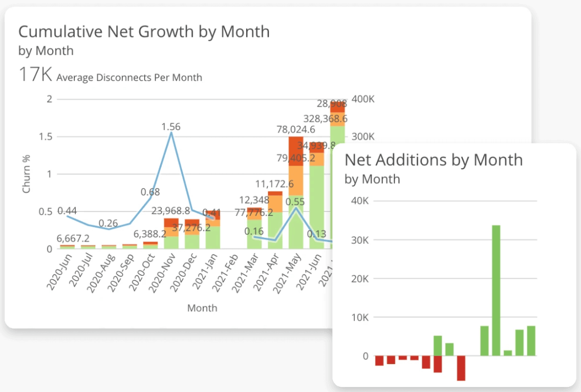Click the Net Additions by Month title
Image resolution: width=581 pixels, height=392 pixels.
pyautogui.click(x=433, y=160)
